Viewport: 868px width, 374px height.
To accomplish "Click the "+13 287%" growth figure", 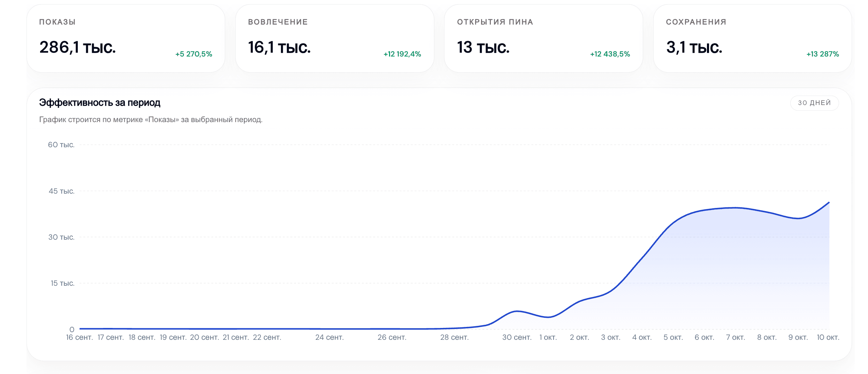I will [823, 54].
